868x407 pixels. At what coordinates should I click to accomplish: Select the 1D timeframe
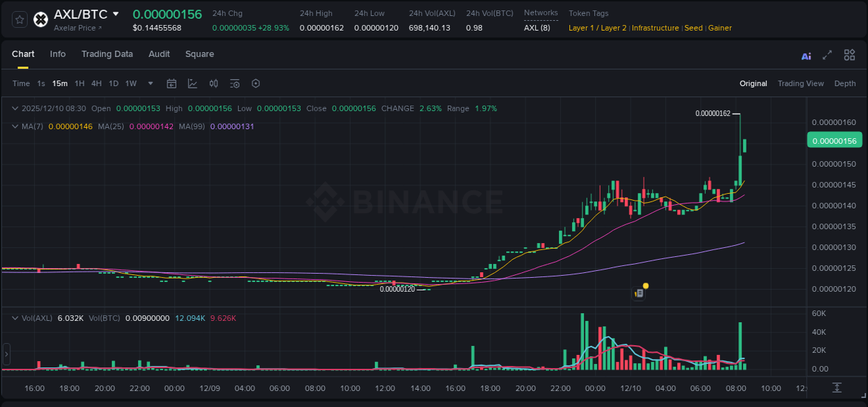pyautogui.click(x=113, y=83)
